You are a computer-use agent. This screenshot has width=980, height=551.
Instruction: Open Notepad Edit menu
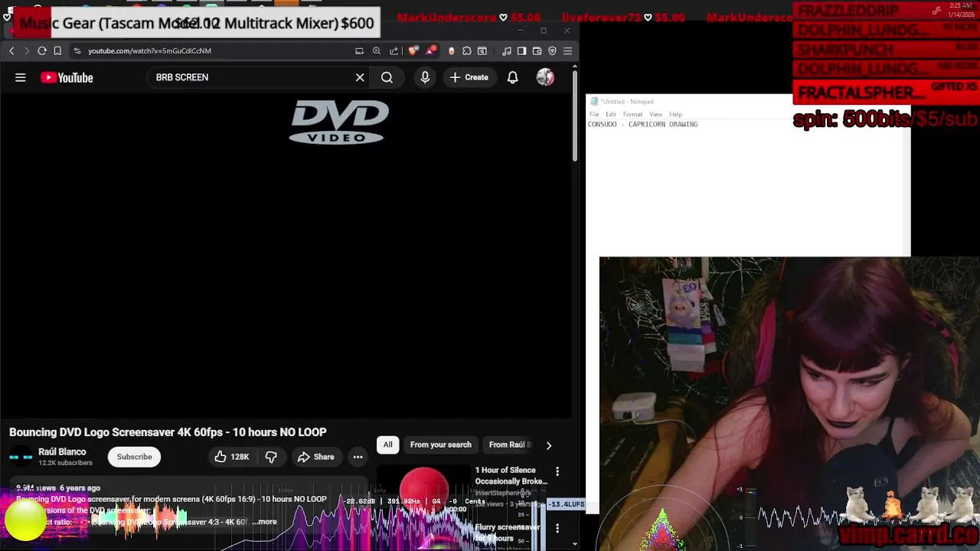pos(611,114)
